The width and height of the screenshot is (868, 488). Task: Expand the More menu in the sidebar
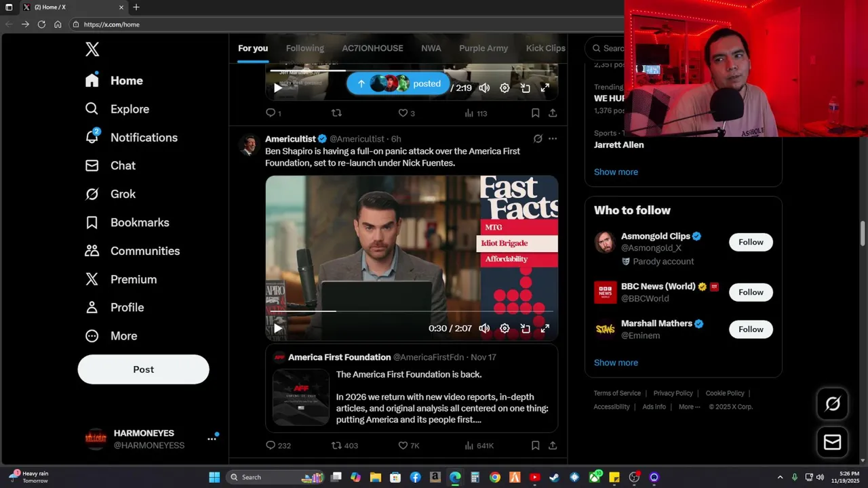[111, 336]
